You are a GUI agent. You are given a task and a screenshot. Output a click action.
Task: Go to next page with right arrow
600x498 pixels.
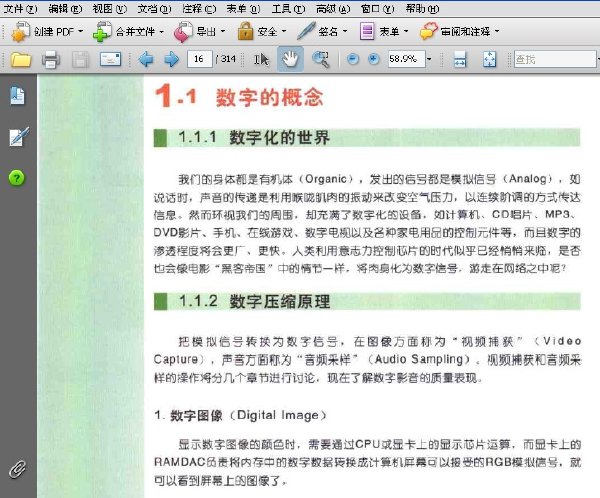tap(171, 59)
